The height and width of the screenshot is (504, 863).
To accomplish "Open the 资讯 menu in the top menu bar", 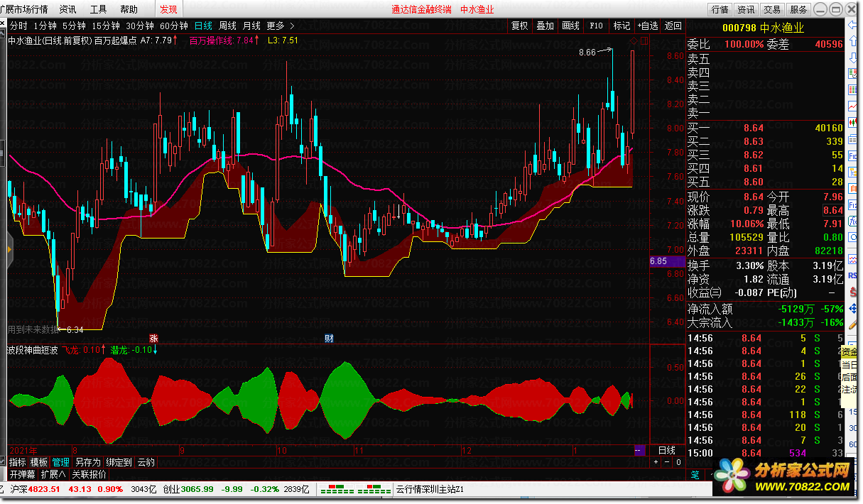I will [68, 9].
